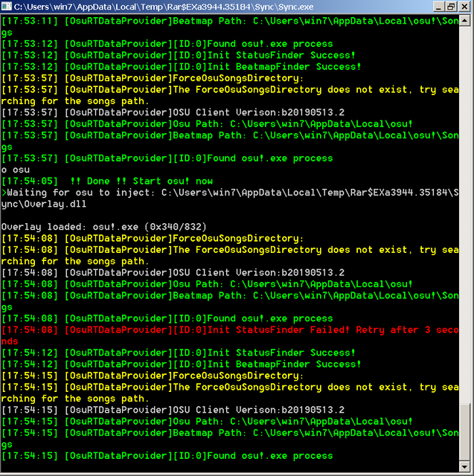Restore down the Sync.exe console window
This screenshot has width=474, height=476.
pos(451,7)
